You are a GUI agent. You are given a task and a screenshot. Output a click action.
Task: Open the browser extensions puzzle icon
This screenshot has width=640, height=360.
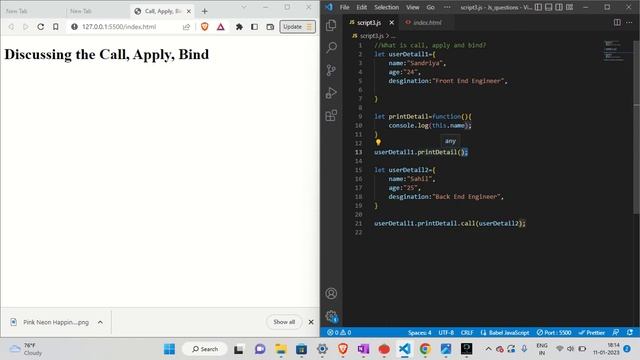(x=239, y=27)
